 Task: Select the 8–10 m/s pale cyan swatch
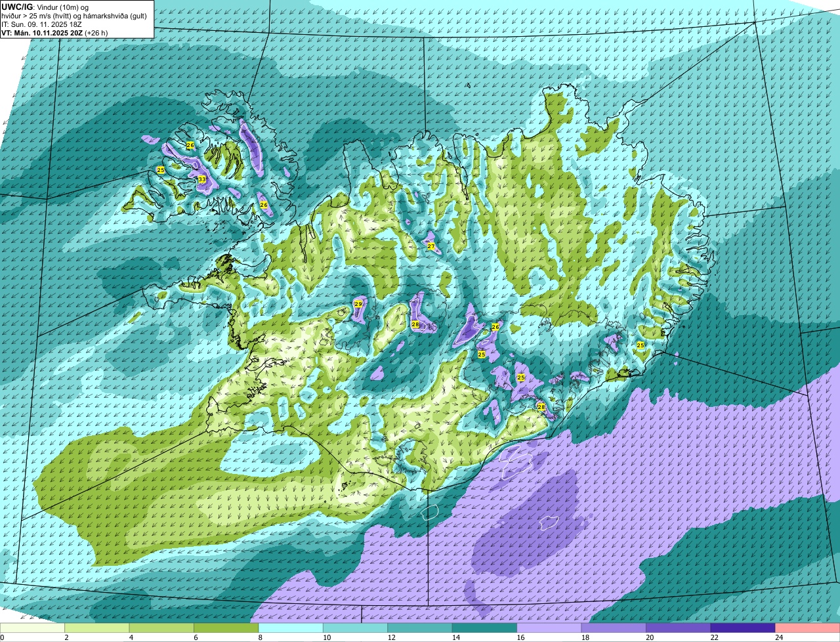(291, 628)
